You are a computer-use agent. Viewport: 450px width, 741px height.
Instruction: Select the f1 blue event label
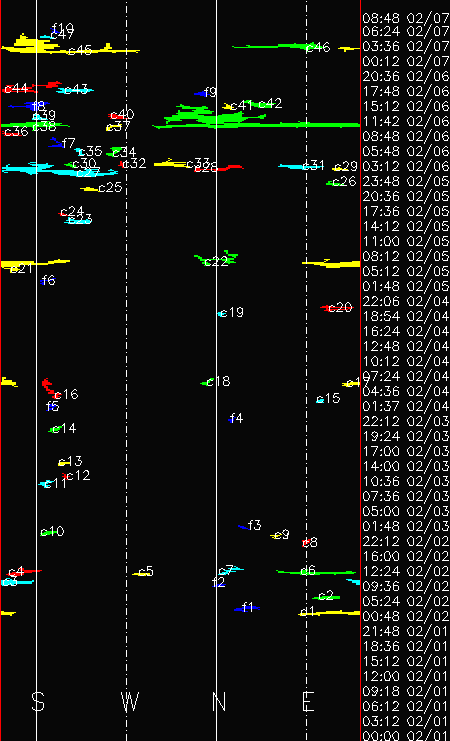click(248, 607)
